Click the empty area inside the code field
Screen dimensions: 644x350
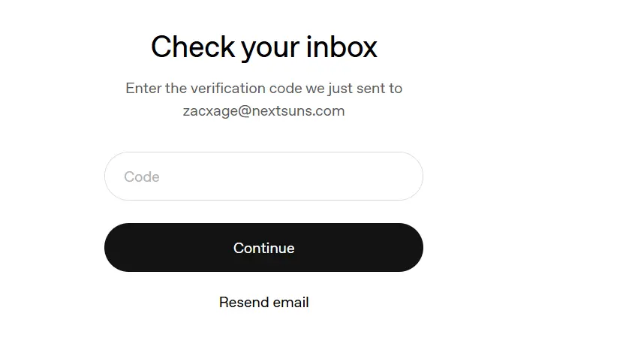point(287,177)
